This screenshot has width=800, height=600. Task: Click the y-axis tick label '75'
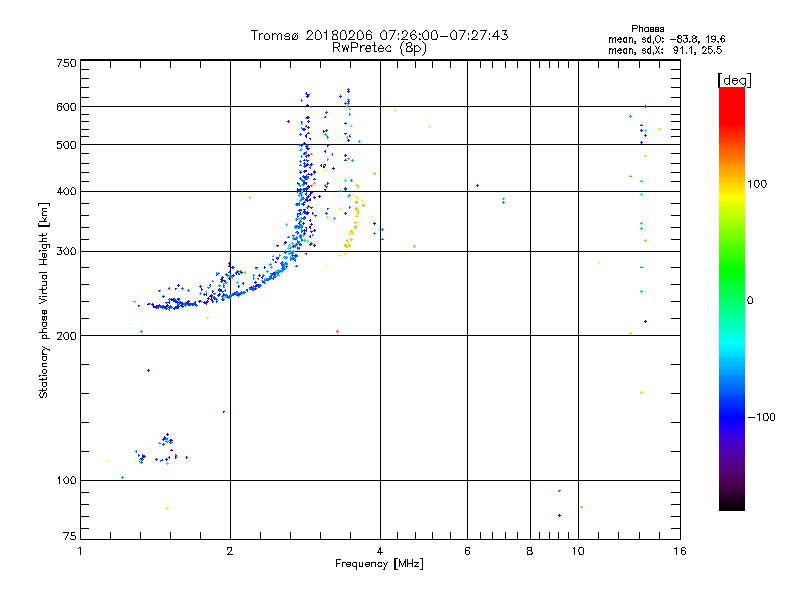click(70, 536)
